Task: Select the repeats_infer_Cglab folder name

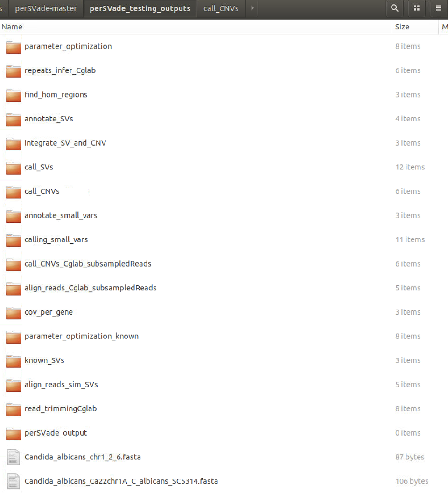Action: coord(60,70)
